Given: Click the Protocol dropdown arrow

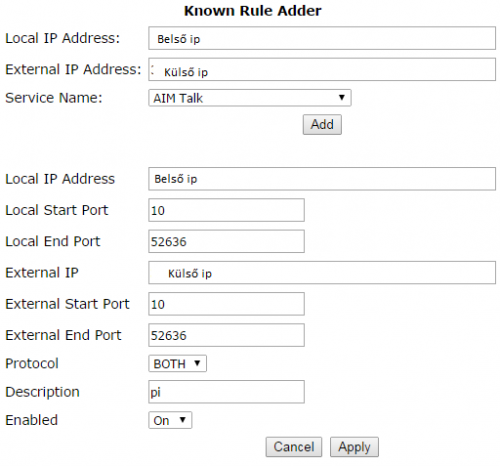Looking at the screenshot, I should (x=197, y=363).
